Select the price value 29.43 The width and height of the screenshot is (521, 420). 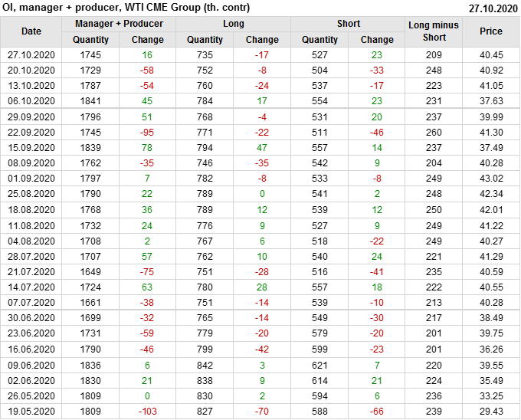point(491,411)
